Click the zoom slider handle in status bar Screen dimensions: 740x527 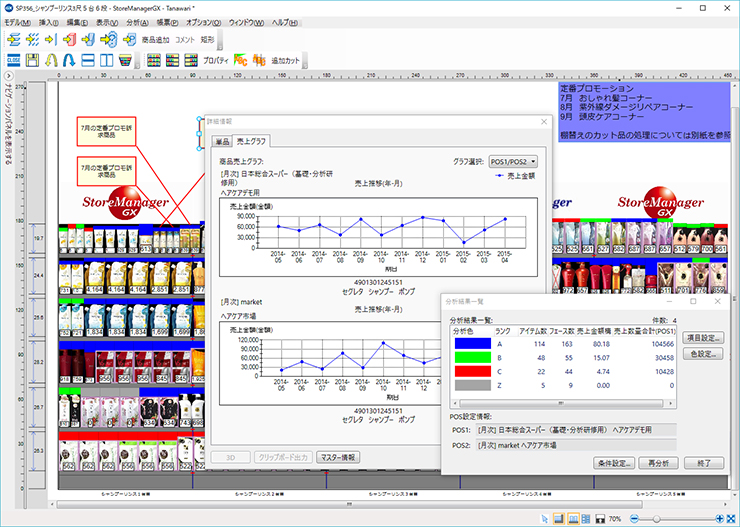pyautogui.click(x=655, y=519)
